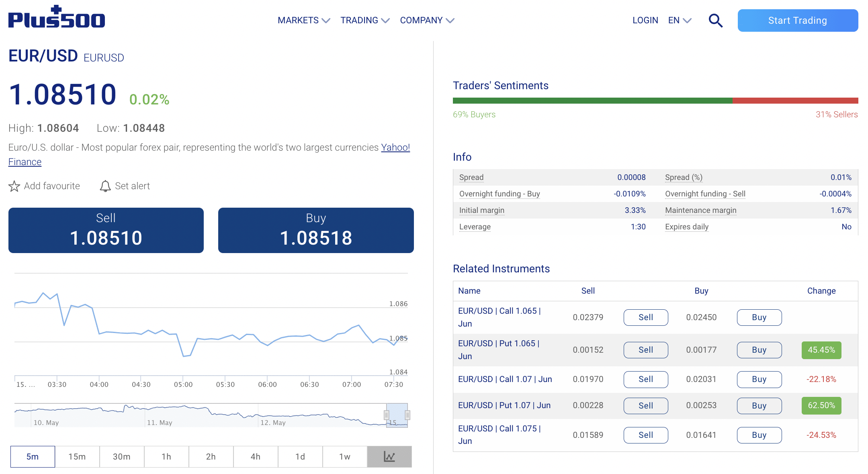
Task: Click the 69% Buyers label
Action: pos(474,114)
